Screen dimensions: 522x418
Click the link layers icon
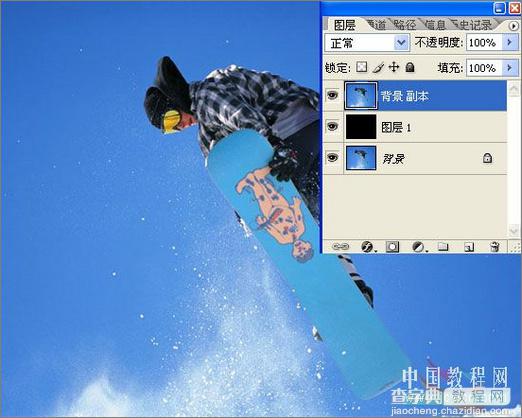[x=340, y=247]
